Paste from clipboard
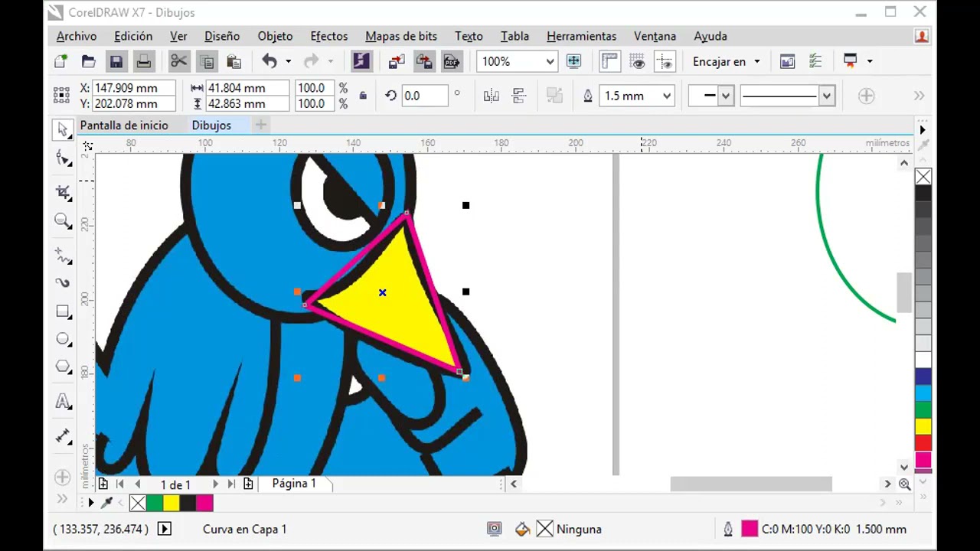 (234, 61)
